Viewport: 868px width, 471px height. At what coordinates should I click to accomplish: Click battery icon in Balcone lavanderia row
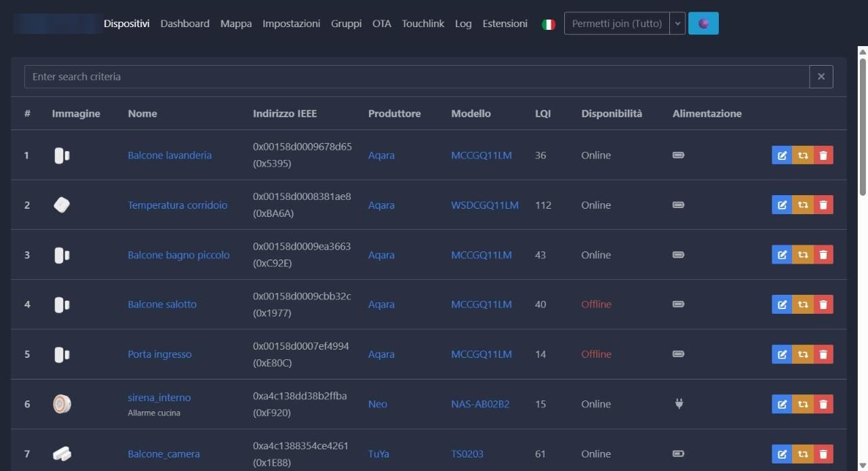[678, 155]
